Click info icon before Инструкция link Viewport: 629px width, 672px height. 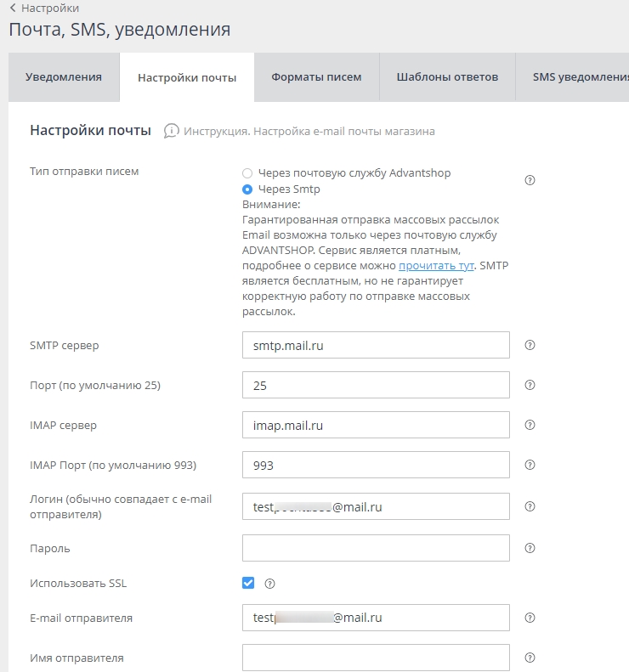171,131
